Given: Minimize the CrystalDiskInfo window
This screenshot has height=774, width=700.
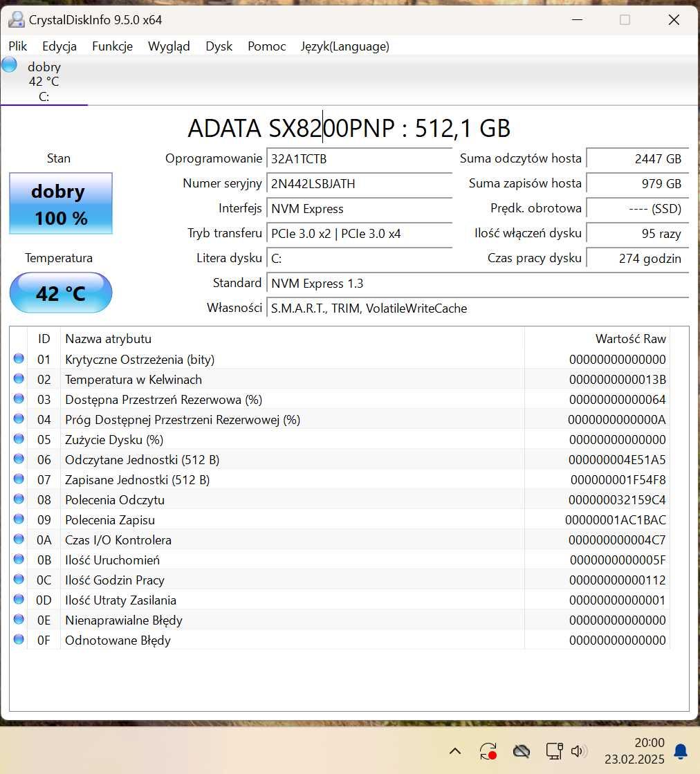Looking at the screenshot, I should click(577, 20).
